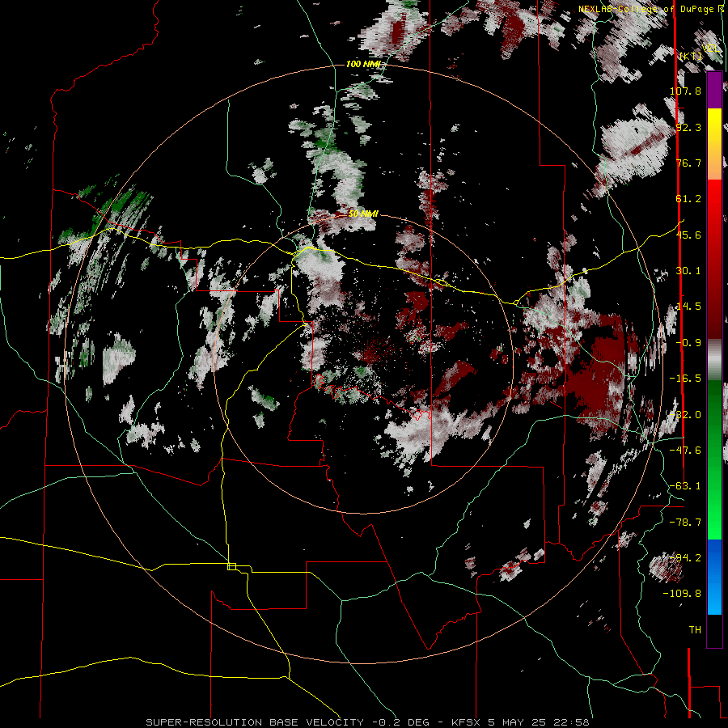Click the 14.5 legend value

pos(688,307)
